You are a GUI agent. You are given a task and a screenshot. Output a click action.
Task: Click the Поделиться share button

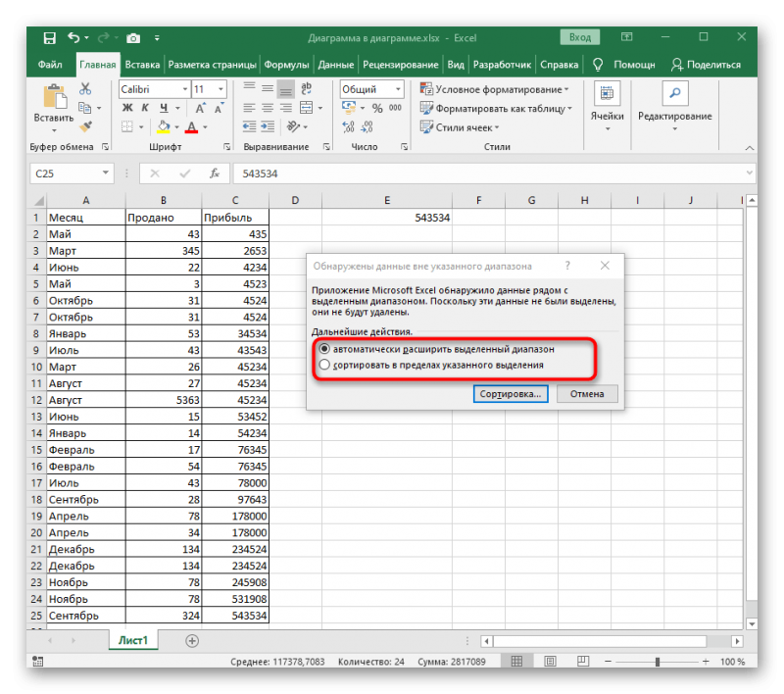(706, 65)
